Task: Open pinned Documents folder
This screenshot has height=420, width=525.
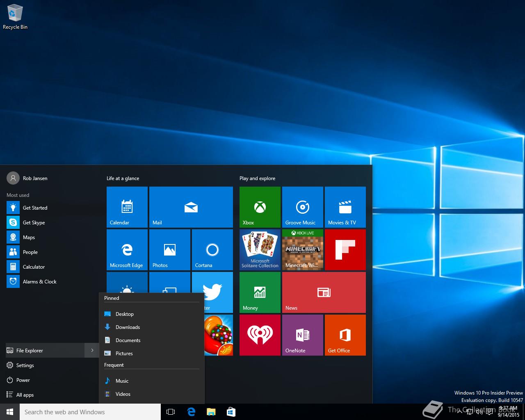Action: pos(152,340)
